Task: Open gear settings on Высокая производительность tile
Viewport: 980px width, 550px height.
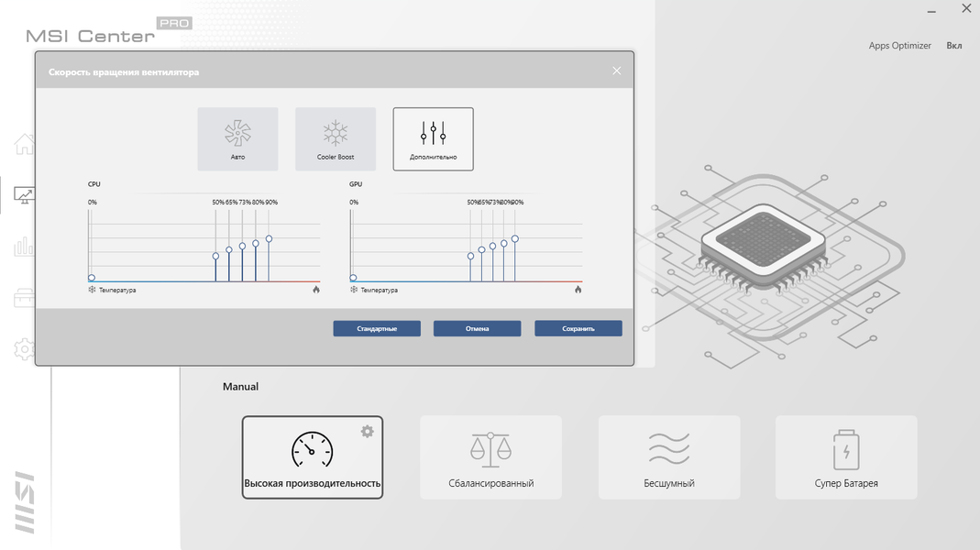Action: tap(368, 431)
